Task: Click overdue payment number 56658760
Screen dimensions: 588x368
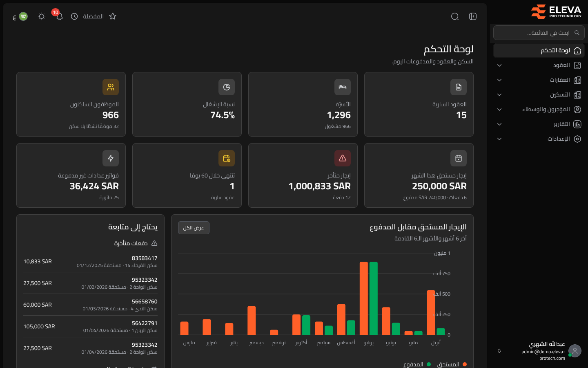Action: click(145, 301)
